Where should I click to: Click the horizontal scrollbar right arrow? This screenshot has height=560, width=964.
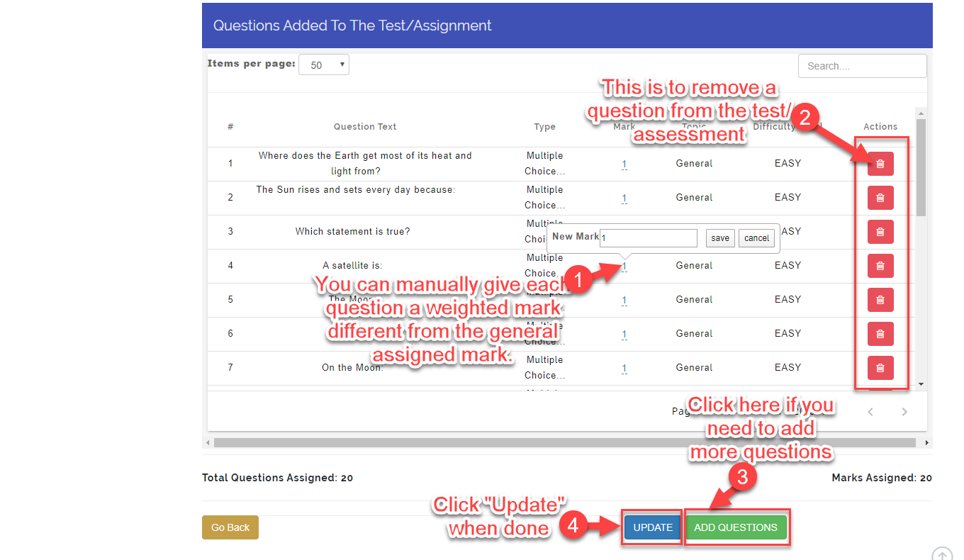pyautogui.click(x=927, y=442)
